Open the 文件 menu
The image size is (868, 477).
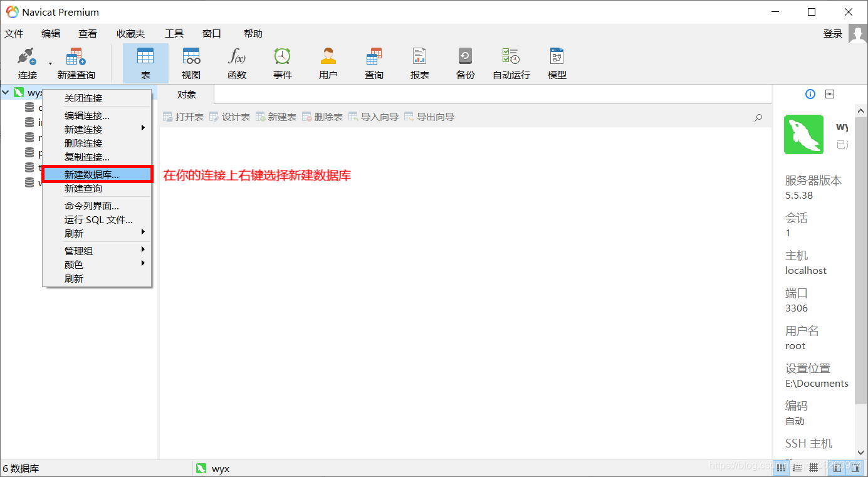click(14, 34)
